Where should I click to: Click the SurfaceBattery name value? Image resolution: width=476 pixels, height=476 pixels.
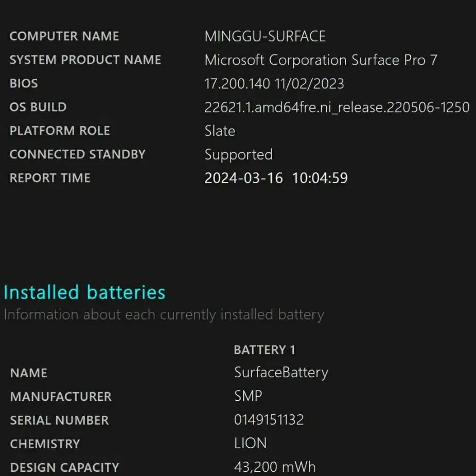click(281, 373)
